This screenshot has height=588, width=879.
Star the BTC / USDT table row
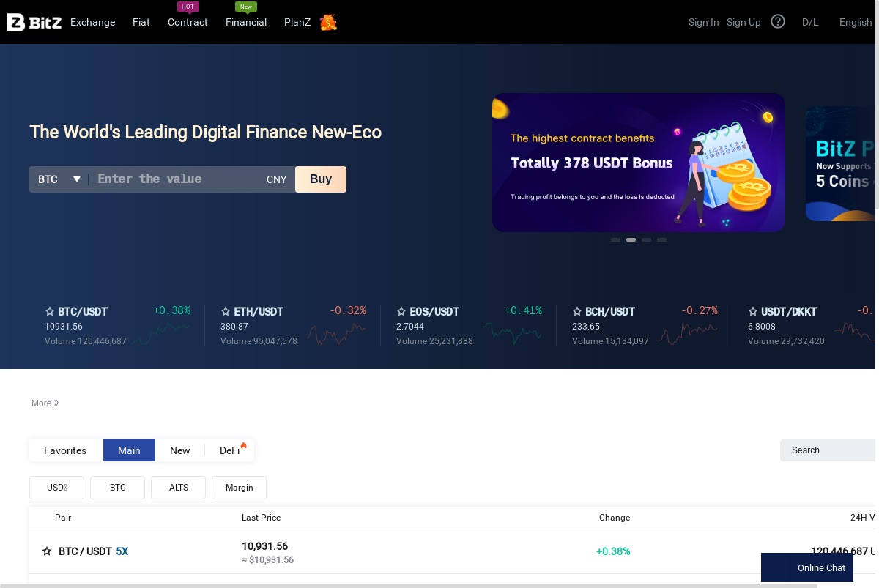pos(47,551)
